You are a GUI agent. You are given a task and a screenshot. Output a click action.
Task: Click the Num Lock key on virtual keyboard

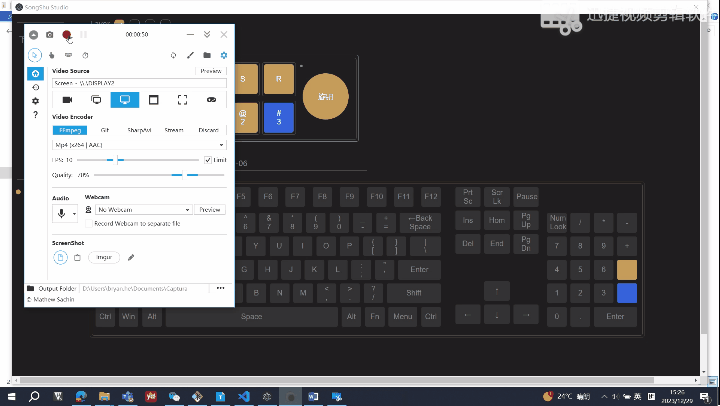click(x=558, y=222)
